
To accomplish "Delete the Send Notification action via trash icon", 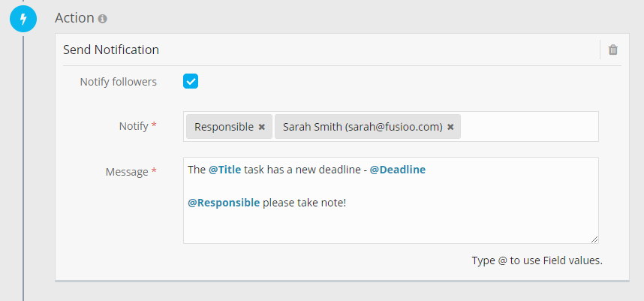I will point(613,50).
